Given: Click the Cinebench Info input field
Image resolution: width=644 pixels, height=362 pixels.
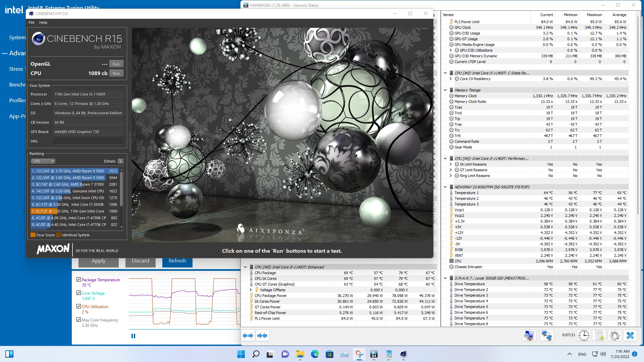Looking at the screenshot, I should click(x=88, y=141).
